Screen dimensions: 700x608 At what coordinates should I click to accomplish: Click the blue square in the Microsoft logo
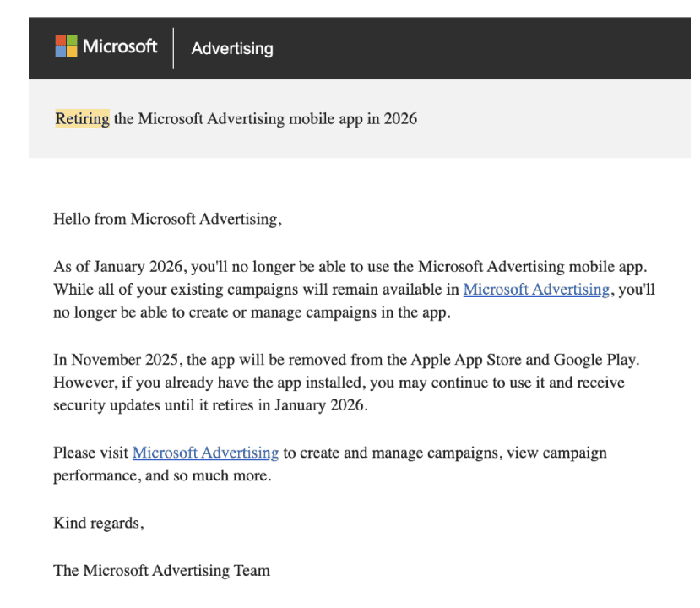pyautogui.click(x=59, y=51)
